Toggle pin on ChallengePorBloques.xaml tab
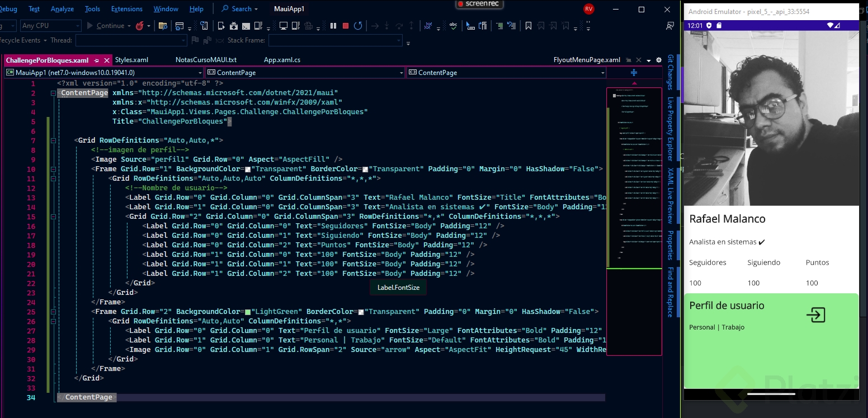The width and height of the screenshot is (868, 418). [96, 60]
